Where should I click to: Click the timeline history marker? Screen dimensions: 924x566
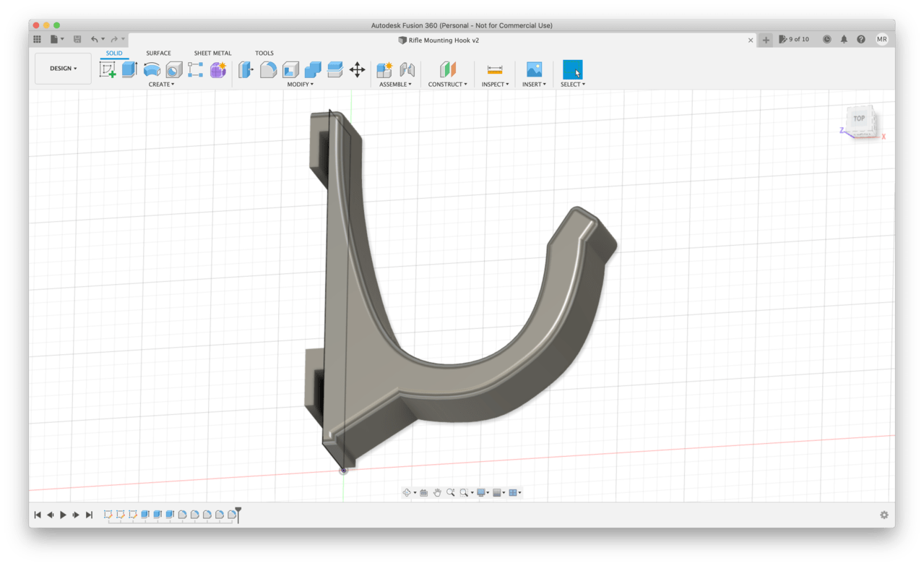point(238,514)
